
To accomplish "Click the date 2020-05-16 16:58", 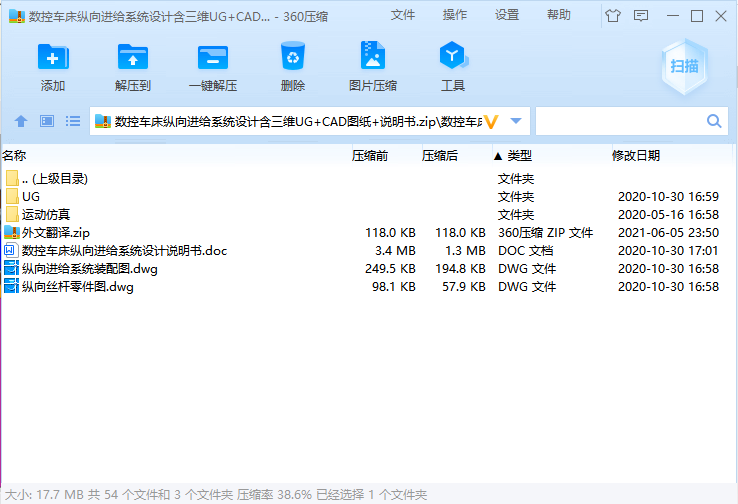I will point(668,215).
